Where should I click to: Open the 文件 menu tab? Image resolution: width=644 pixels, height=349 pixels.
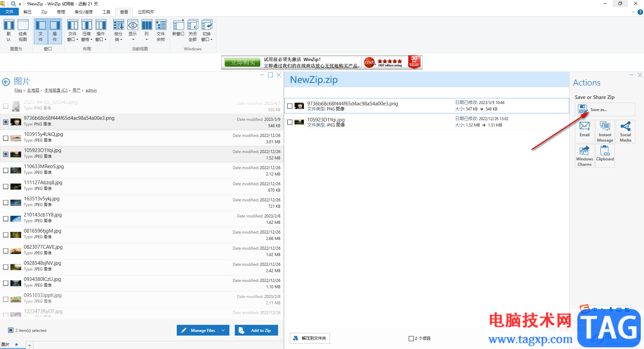point(9,12)
